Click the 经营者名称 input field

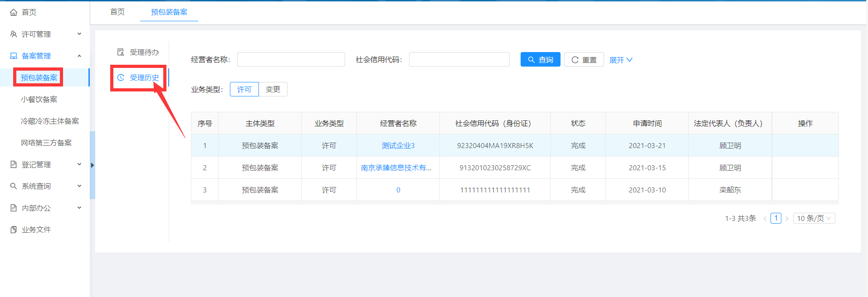point(291,59)
